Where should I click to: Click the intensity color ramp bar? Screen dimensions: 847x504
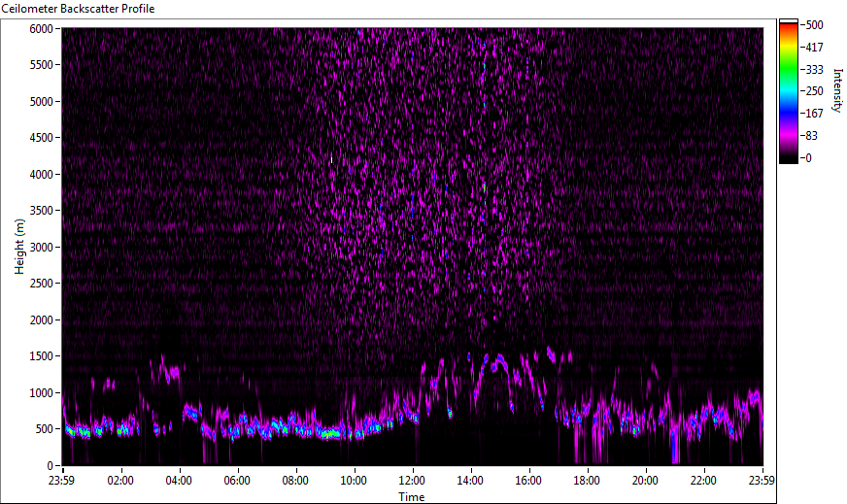pos(788,91)
